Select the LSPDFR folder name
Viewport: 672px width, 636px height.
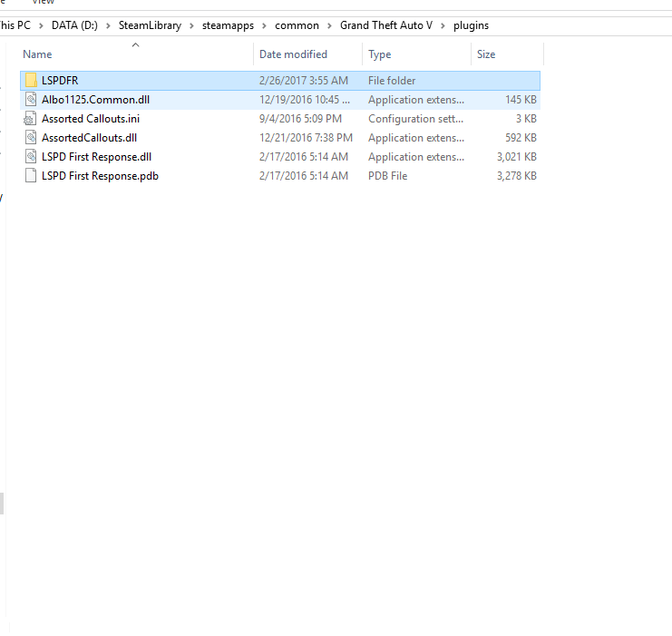coord(60,81)
